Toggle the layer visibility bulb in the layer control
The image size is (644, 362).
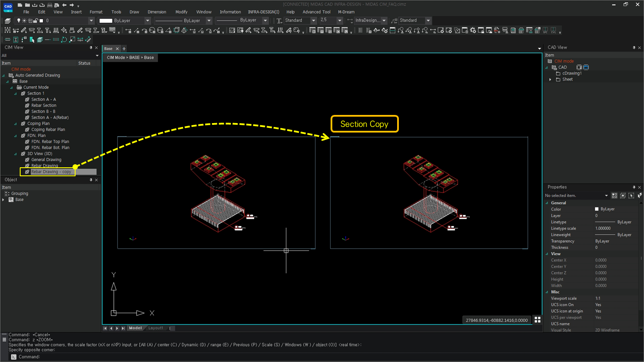pyautogui.click(x=18, y=20)
